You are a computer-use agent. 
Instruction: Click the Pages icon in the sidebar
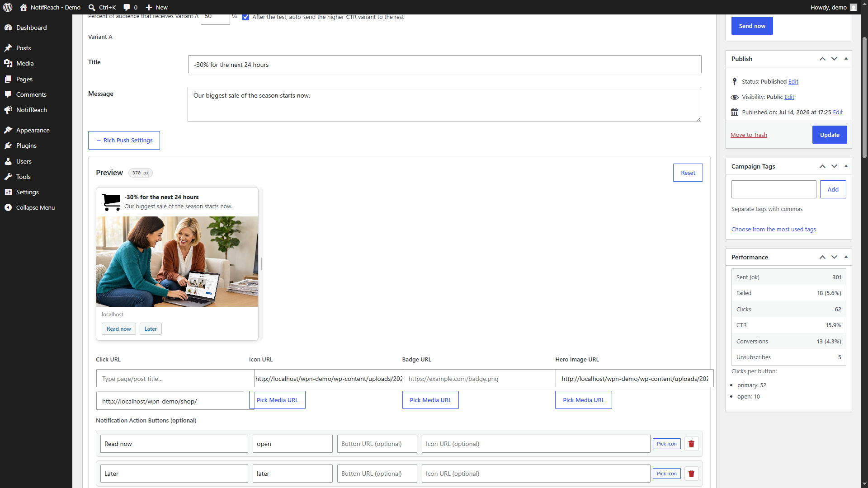click(8, 79)
